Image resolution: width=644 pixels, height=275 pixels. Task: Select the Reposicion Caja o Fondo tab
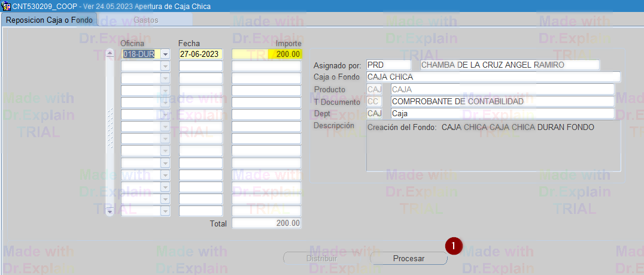tap(49, 20)
